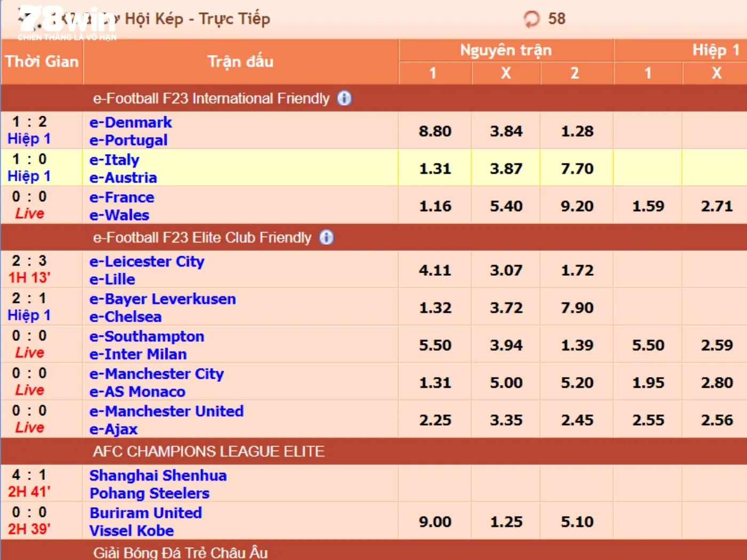Select odds 4.11 for e-Leicester City

click(x=435, y=270)
